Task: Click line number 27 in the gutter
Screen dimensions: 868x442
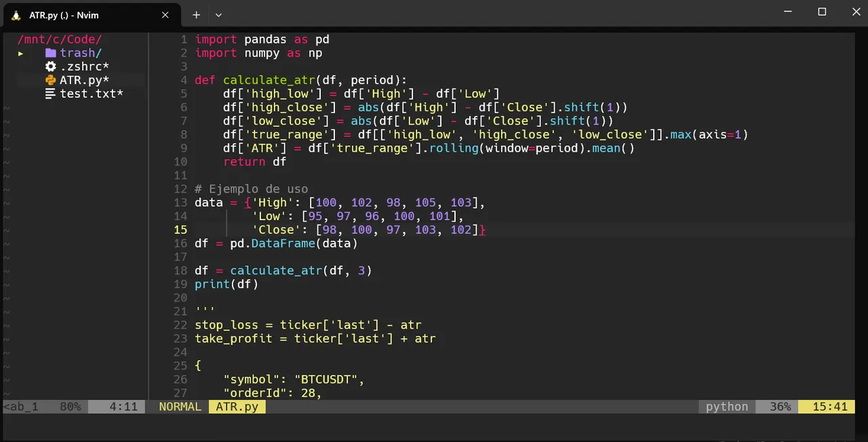Action: click(x=180, y=393)
